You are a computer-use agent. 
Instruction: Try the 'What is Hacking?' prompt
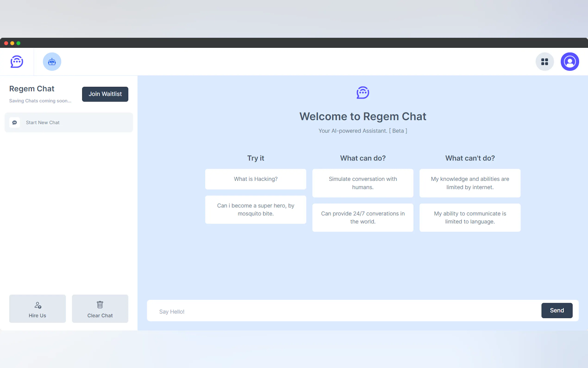coord(256,179)
